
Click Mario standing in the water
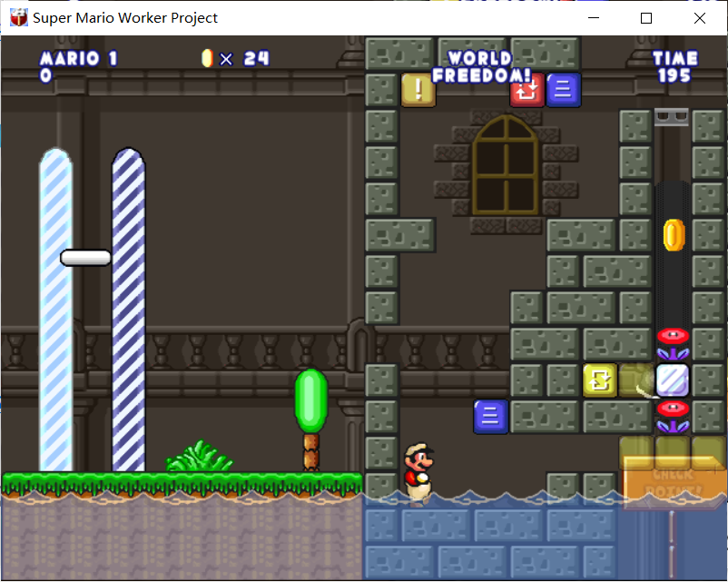pyautogui.click(x=418, y=474)
